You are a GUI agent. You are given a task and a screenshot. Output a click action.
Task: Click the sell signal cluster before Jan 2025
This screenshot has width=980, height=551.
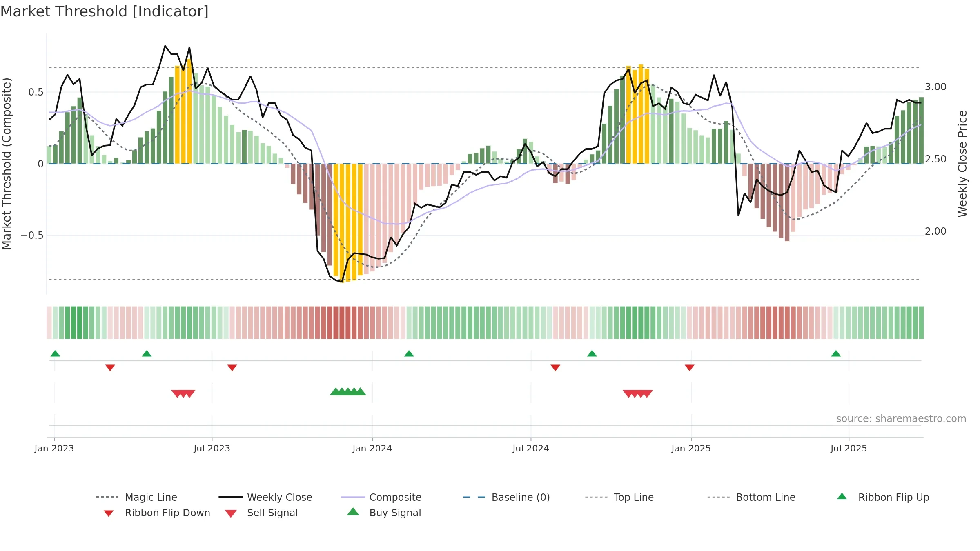pyautogui.click(x=637, y=393)
